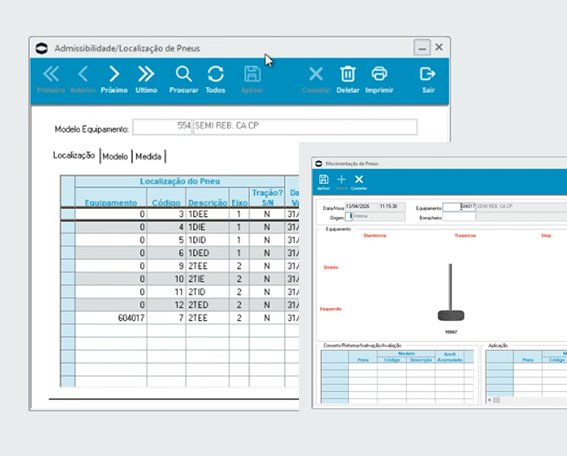Click the Origem code field

point(348,217)
